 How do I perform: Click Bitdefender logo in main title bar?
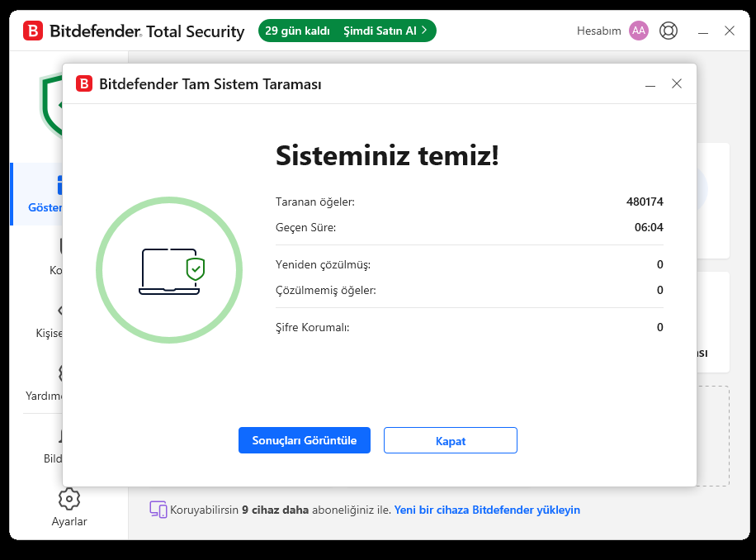(33, 31)
